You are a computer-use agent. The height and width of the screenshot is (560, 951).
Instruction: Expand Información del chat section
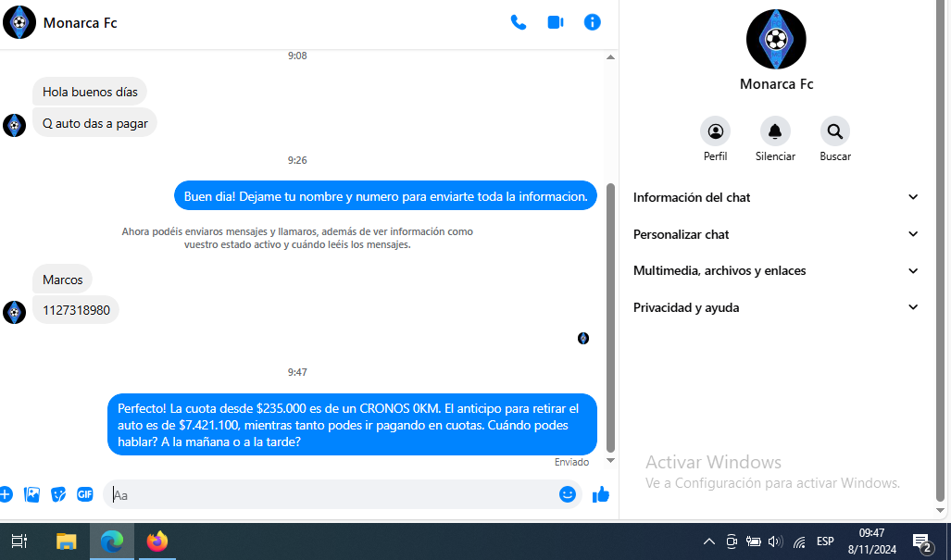point(776,197)
